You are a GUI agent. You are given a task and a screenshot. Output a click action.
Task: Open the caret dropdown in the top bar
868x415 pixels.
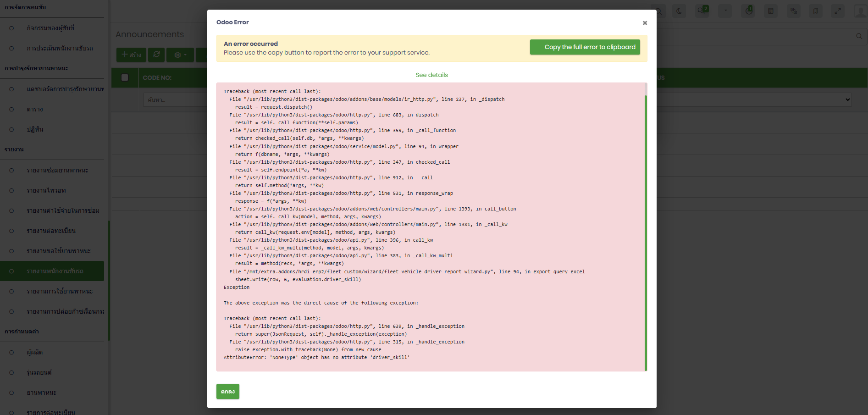point(725,11)
